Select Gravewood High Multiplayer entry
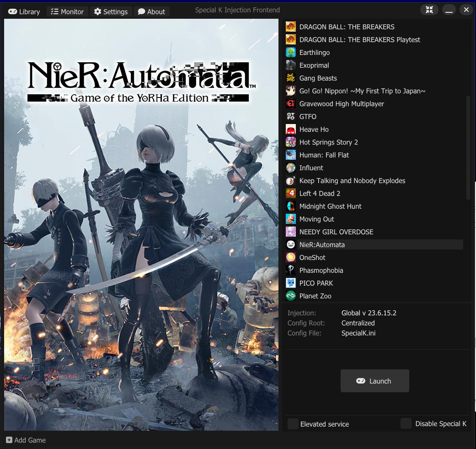Image resolution: width=476 pixels, height=449 pixels. point(342,103)
